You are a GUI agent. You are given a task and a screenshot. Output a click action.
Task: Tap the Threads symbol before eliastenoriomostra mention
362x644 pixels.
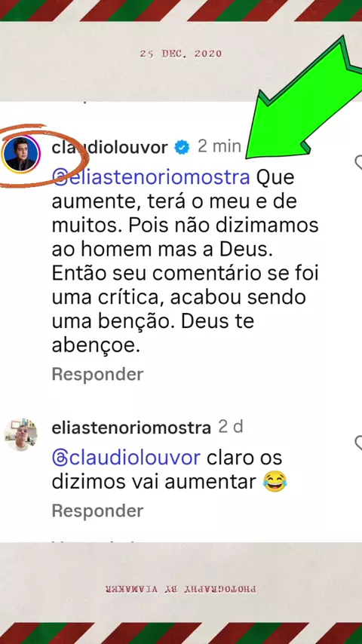click(x=60, y=178)
